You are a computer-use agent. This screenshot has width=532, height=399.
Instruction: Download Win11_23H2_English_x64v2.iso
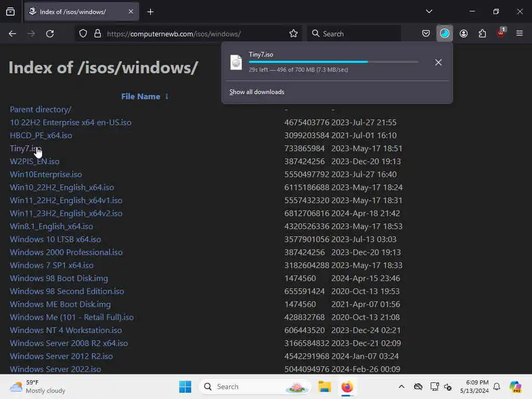point(66,214)
